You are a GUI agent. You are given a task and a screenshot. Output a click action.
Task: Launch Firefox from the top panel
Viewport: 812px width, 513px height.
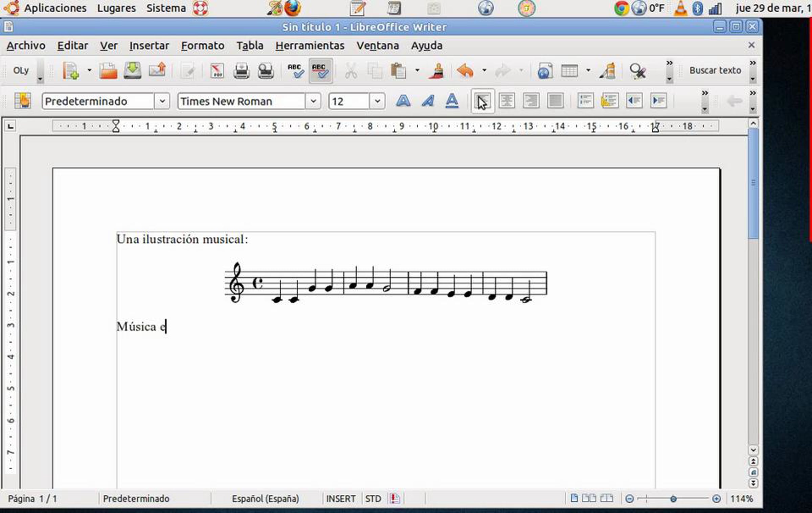click(x=293, y=8)
